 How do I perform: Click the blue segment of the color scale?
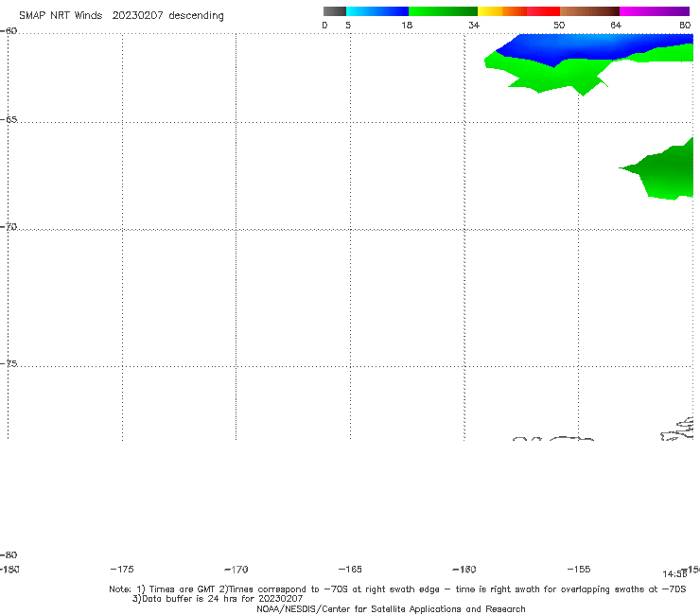(377, 11)
